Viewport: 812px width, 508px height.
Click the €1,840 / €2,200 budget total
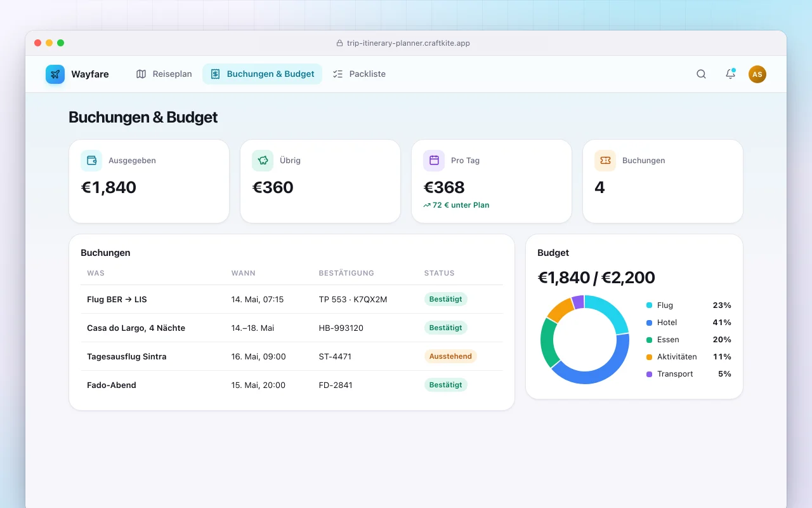click(596, 277)
